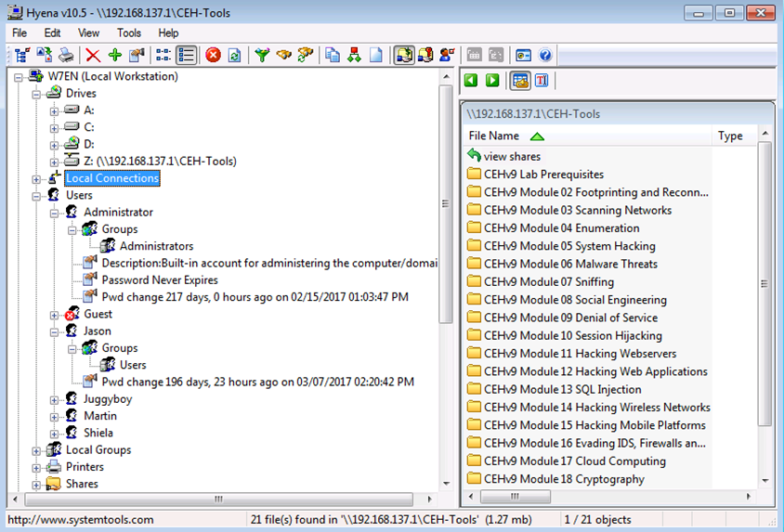784x532 pixels.
Task: Collapse the Jason user node
Action: pos(55,332)
